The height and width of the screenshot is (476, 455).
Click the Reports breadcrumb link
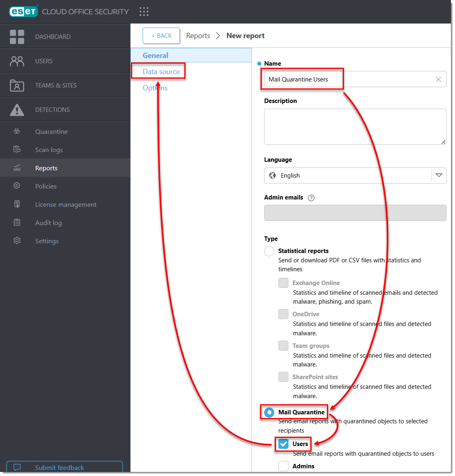pyautogui.click(x=199, y=36)
